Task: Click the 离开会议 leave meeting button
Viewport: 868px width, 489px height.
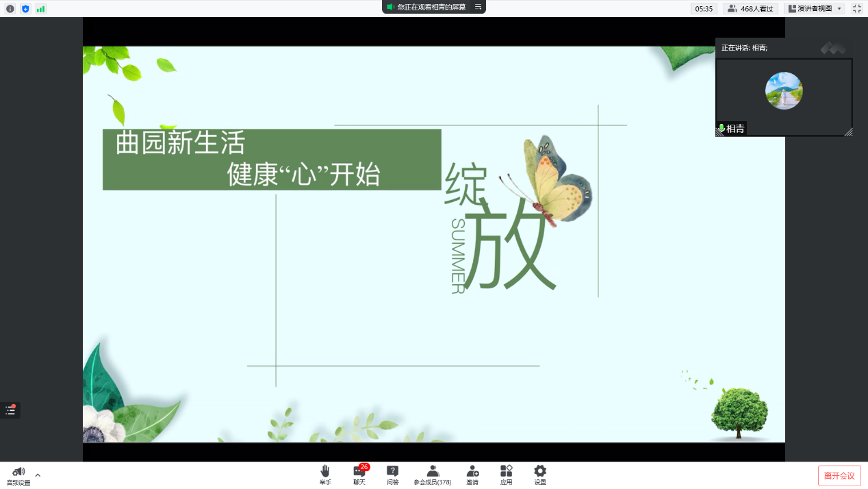Action: 839,475
